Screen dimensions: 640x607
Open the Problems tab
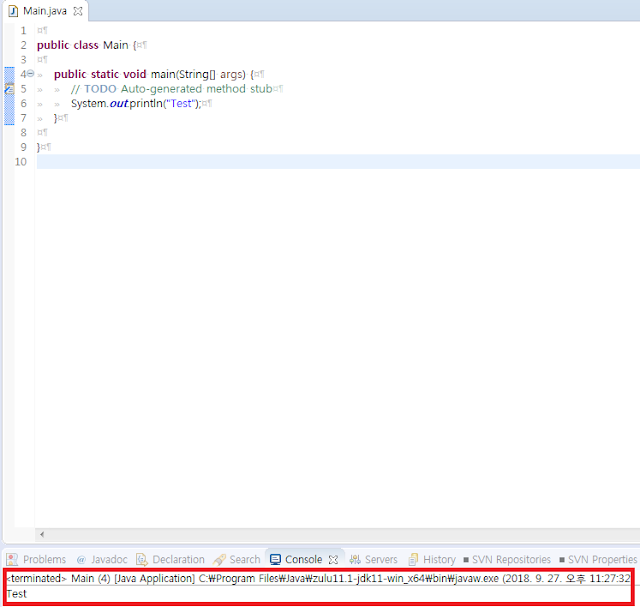[x=36, y=559]
